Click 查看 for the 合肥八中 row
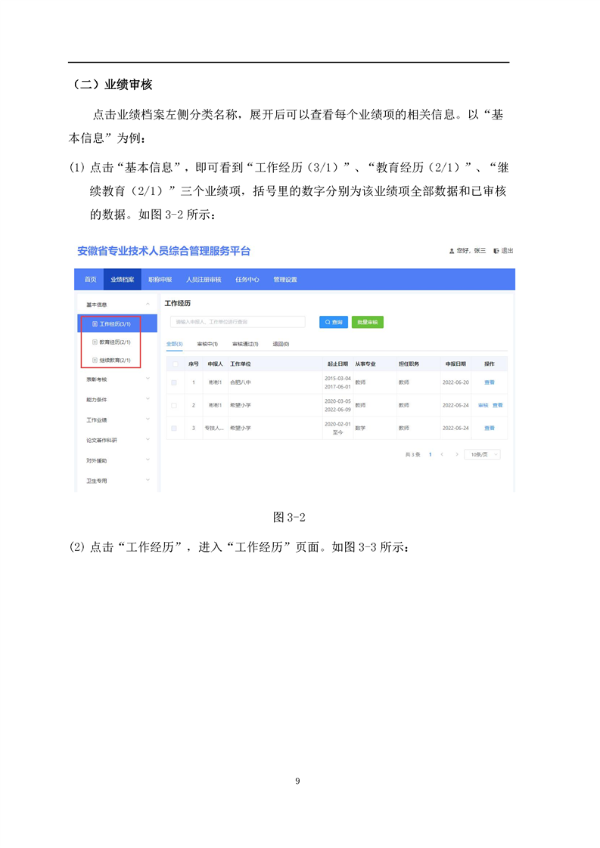 [x=490, y=382]
